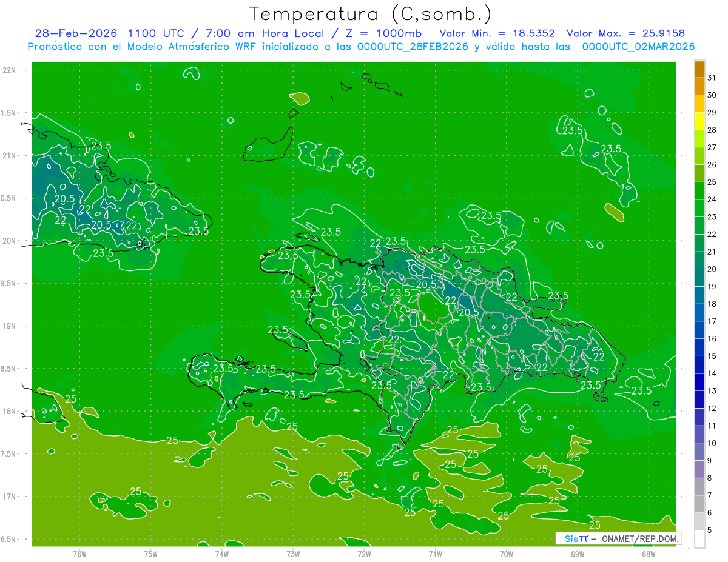Screen dimensions: 728x562
Task: Click the light green color bar segment between 26 and 27
Action: (x=700, y=156)
